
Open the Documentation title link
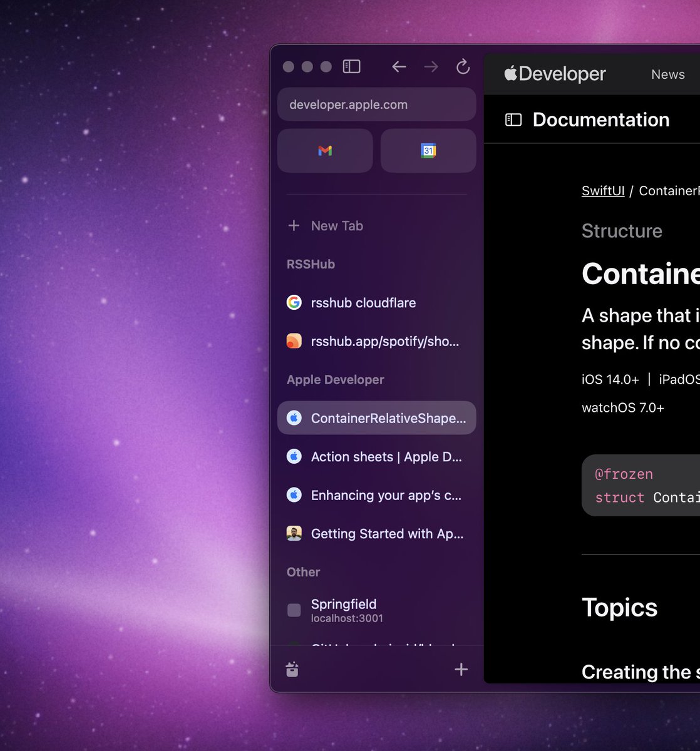coord(600,120)
